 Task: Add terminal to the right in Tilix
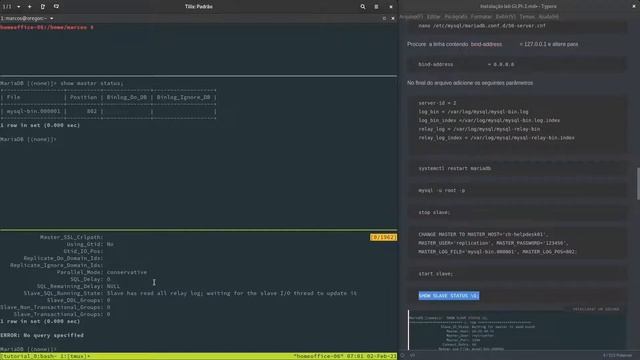point(43,7)
